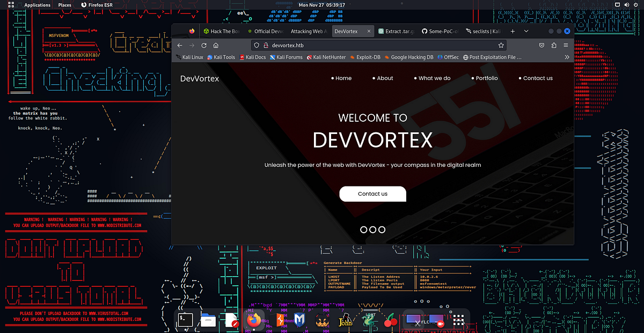Select the second carousel indicator dot
Viewport: 644px width, 333px height.
pyautogui.click(x=372, y=229)
